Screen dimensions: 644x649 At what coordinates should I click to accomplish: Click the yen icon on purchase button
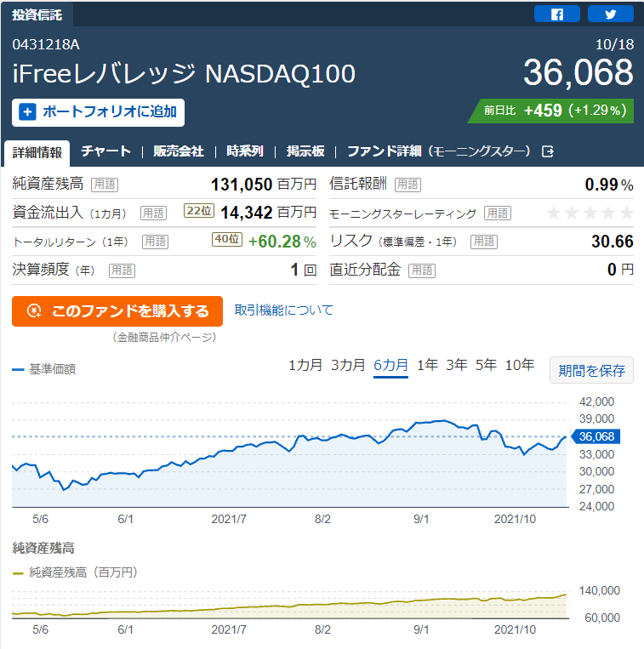pyautogui.click(x=34, y=310)
